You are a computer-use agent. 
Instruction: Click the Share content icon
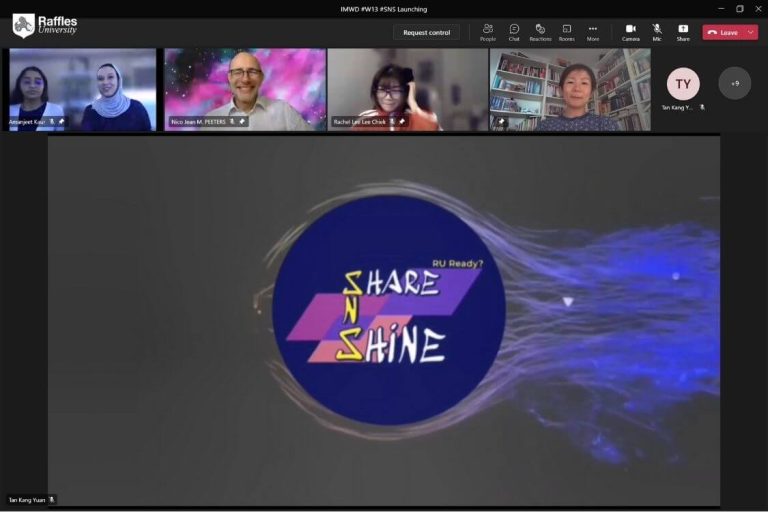683,32
